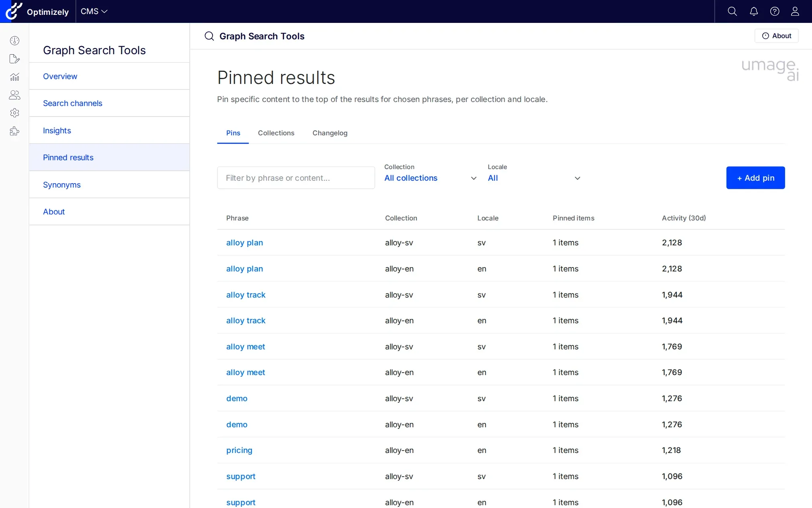Select Pinned results in the side menu
The width and height of the screenshot is (812, 508).
tap(109, 157)
